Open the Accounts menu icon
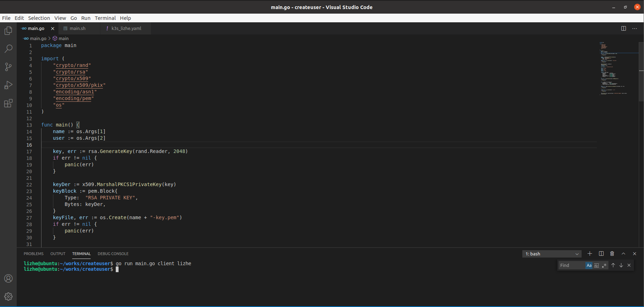This screenshot has height=307, width=644. point(8,278)
